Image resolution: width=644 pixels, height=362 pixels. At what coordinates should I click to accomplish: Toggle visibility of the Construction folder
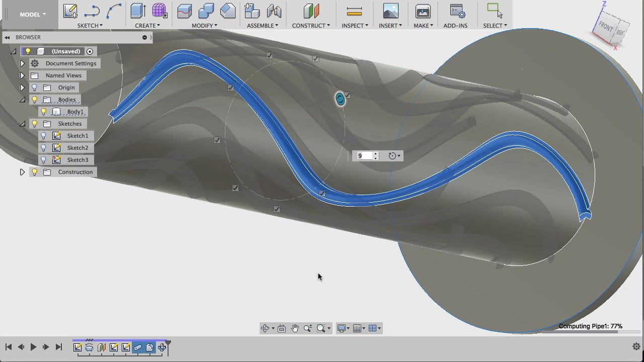pyautogui.click(x=35, y=172)
